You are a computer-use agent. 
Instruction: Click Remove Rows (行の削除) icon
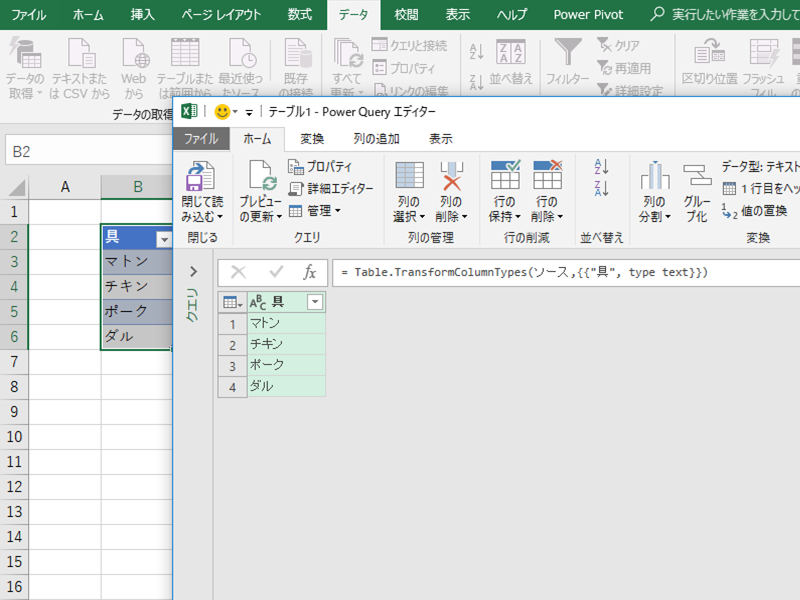[547, 174]
